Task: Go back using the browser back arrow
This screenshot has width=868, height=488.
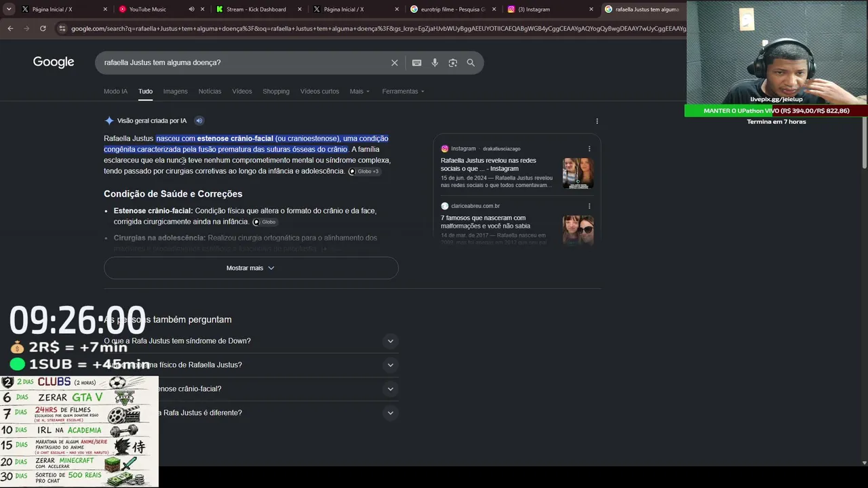Action: 10,28
